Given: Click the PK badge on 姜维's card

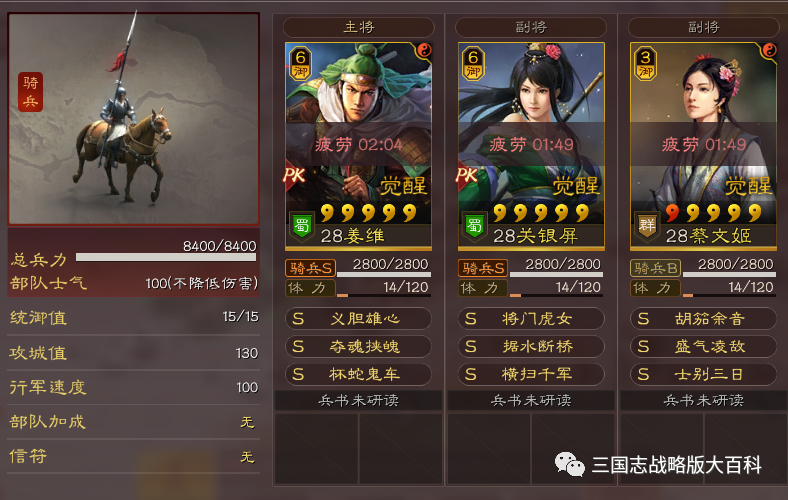Looking at the screenshot, I should [x=294, y=175].
